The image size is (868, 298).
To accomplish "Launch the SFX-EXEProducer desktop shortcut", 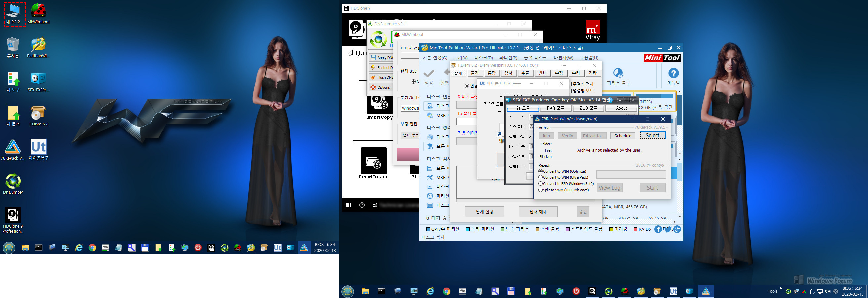I will [38, 82].
